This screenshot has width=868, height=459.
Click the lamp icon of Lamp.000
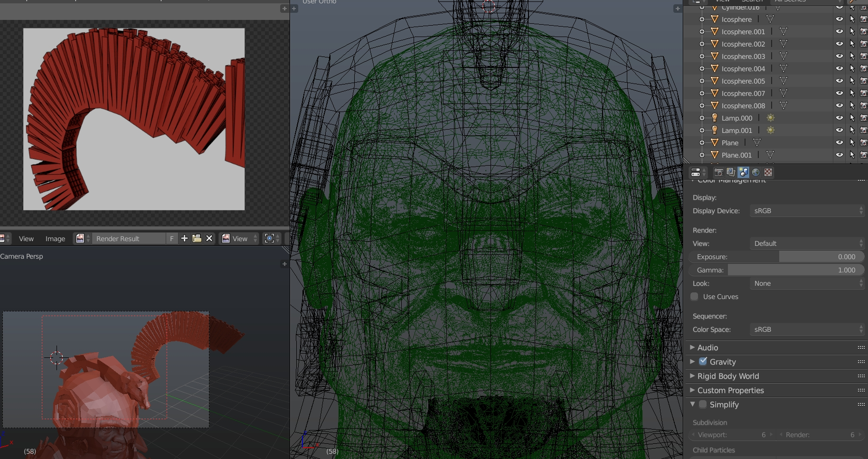(715, 118)
